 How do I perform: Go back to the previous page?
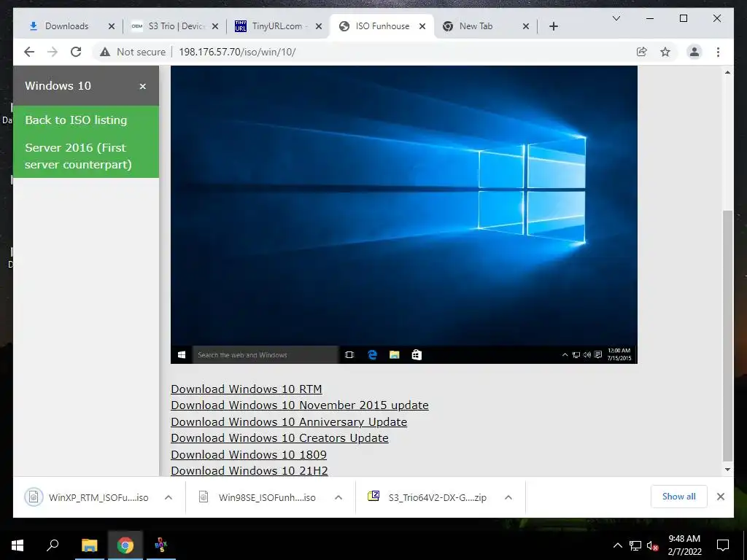tap(29, 52)
